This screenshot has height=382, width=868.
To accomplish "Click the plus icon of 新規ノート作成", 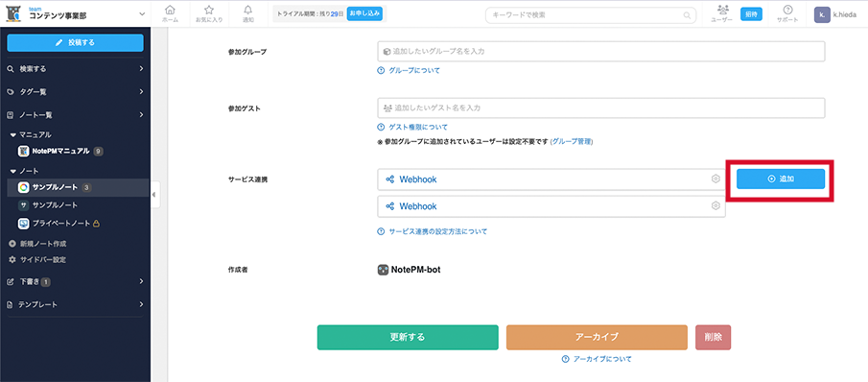I will point(12,244).
